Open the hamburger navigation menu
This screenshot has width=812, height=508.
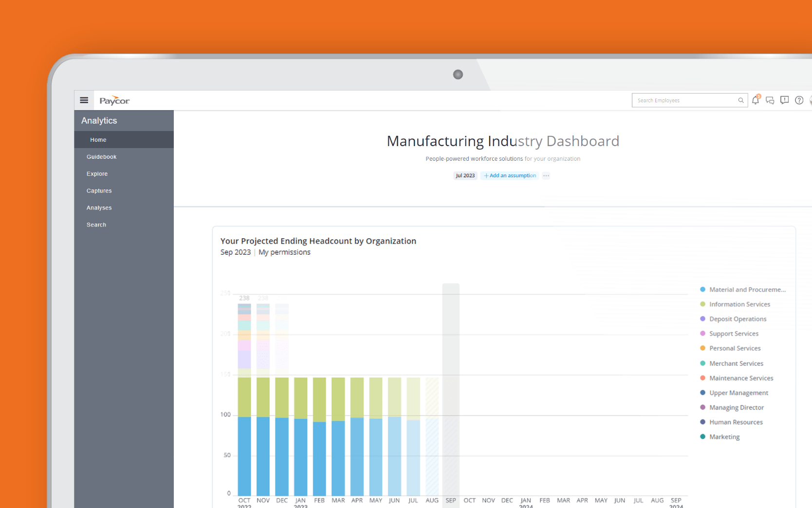(x=84, y=100)
